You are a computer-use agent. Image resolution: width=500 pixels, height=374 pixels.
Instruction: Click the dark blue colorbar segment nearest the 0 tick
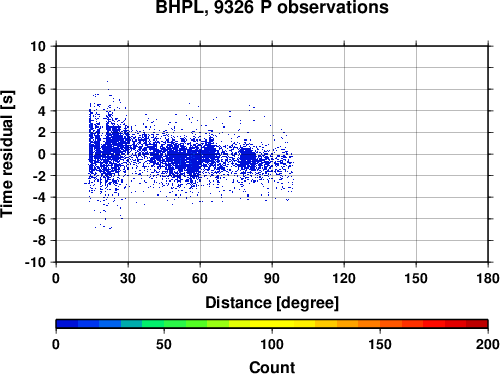(x=67, y=324)
